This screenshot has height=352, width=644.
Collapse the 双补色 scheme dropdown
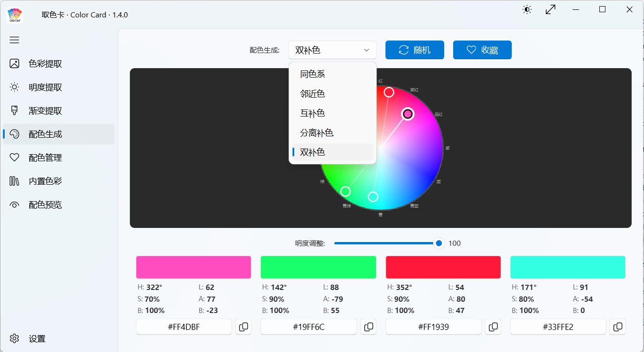pyautogui.click(x=332, y=50)
